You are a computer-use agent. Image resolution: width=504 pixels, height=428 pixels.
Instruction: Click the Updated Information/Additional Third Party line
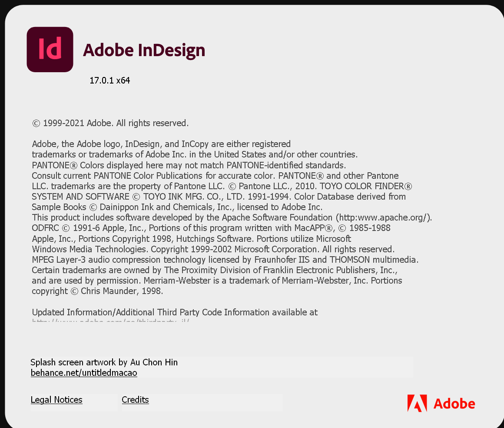click(175, 312)
